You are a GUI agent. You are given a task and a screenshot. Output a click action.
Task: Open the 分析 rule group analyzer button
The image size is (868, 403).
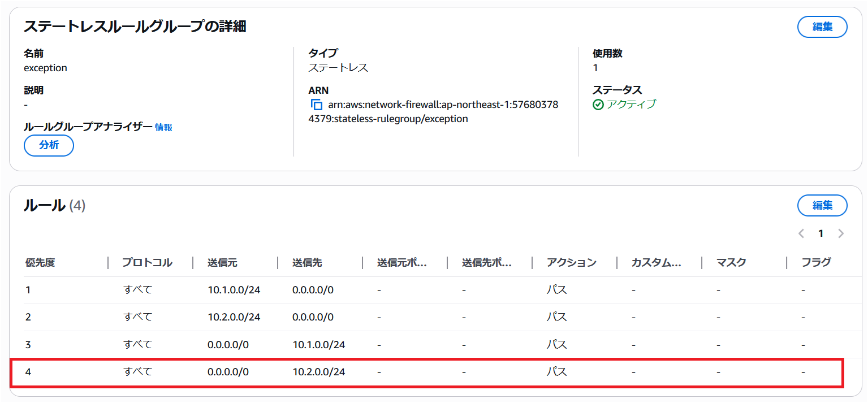point(48,145)
